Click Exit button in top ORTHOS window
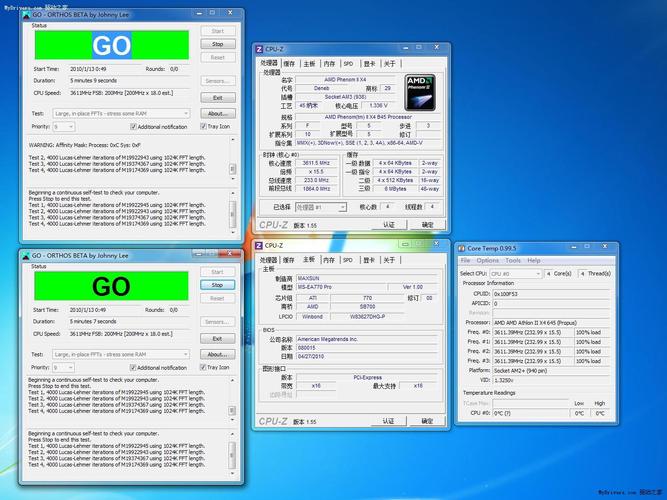The image size is (667, 500). (218, 98)
